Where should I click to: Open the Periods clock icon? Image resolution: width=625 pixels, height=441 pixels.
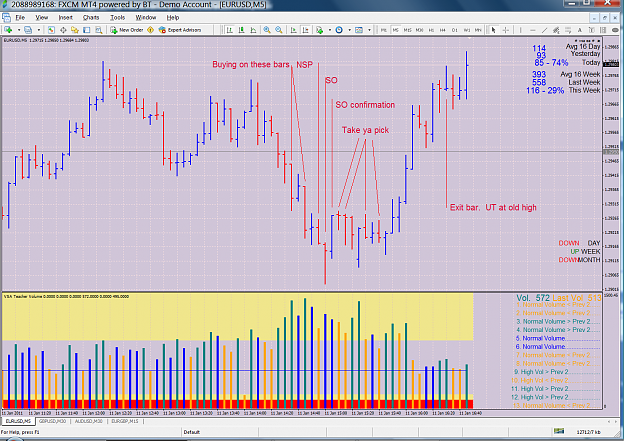click(x=339, y=30)
